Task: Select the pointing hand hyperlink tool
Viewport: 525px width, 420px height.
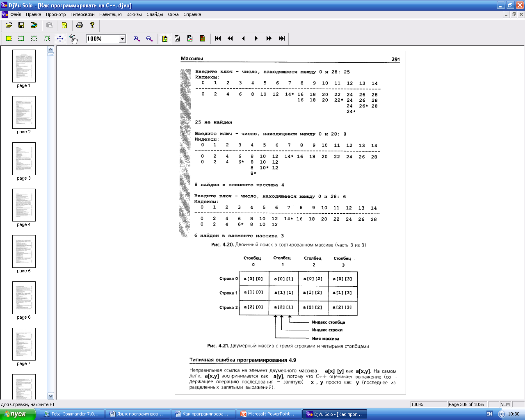Action: pos(73,39)
